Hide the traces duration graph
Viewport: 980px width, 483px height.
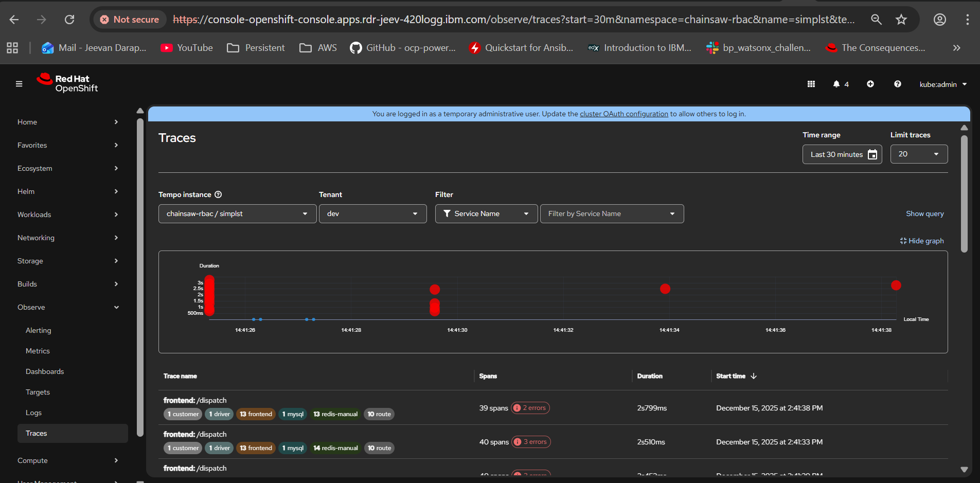pyautogui.click(x=922, y=241)
